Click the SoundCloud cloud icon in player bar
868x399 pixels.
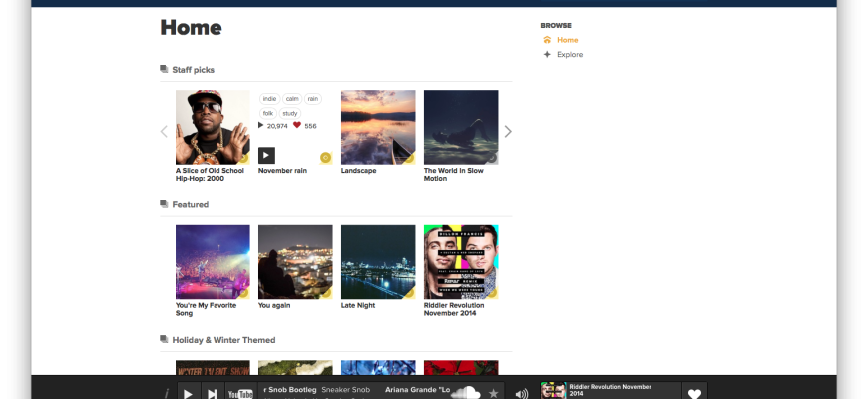pyautogui.click(x=466, y=392)
